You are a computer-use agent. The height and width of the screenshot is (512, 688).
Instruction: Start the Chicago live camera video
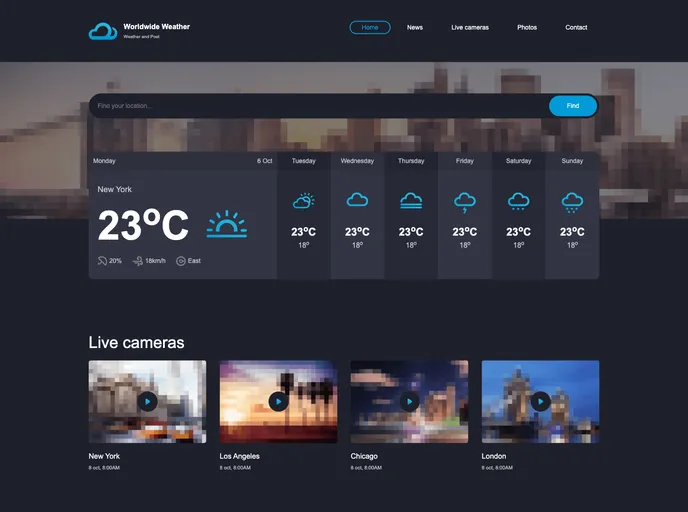pyautogui.click(x=409, y=401)
